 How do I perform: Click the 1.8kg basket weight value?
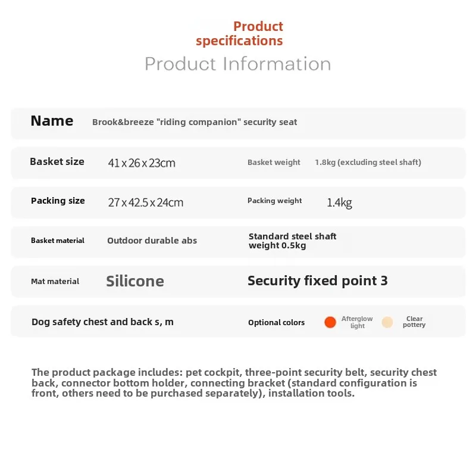tap(368, 162)
